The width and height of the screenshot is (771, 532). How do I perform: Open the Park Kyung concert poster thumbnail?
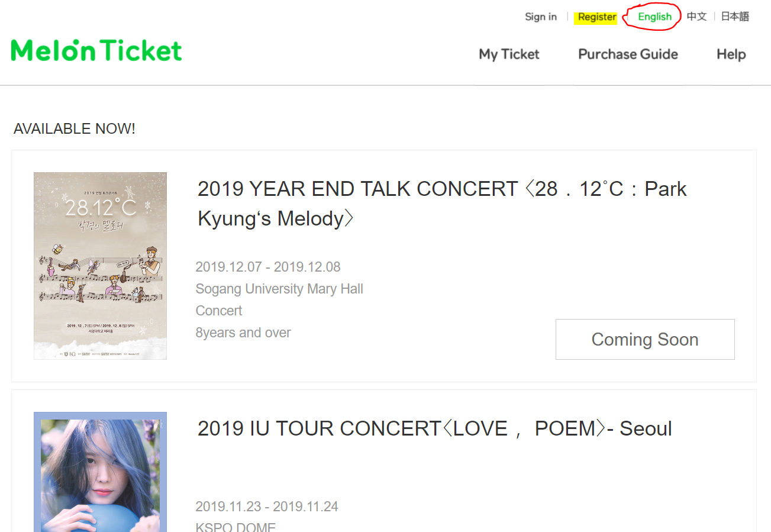point(100,265)
